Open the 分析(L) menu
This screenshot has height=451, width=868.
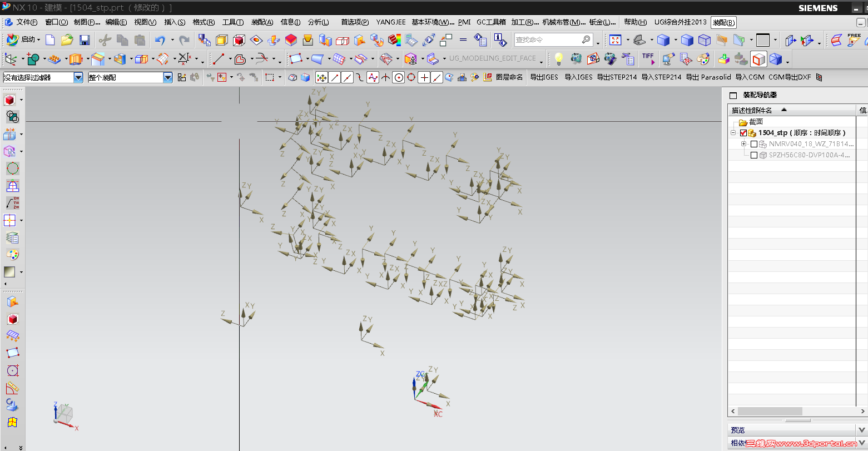(x=318, y=22)
